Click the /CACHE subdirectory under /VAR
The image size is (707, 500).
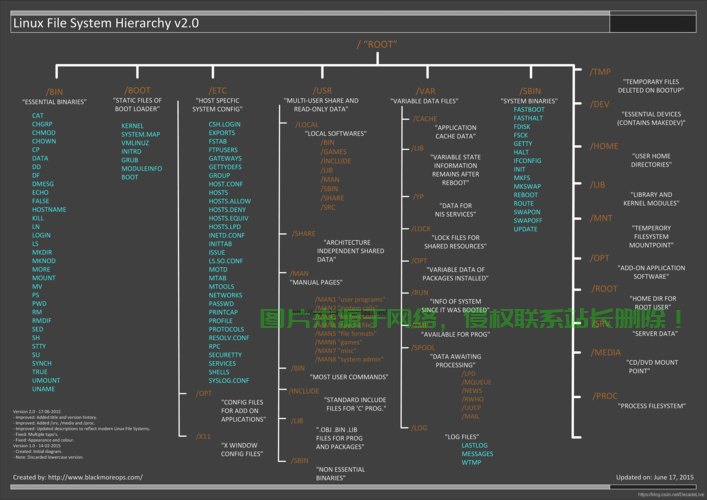(x=424, y=118)
